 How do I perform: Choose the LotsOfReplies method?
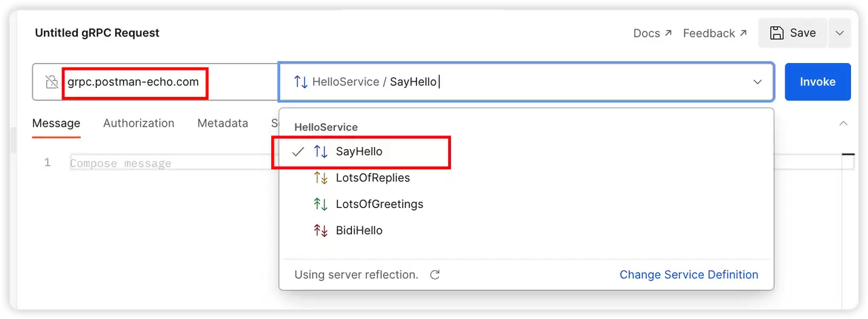[526, 178]
